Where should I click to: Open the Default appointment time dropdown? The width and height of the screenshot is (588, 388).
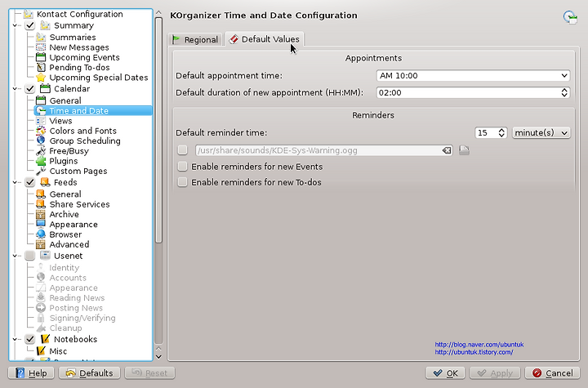[473, 75]
